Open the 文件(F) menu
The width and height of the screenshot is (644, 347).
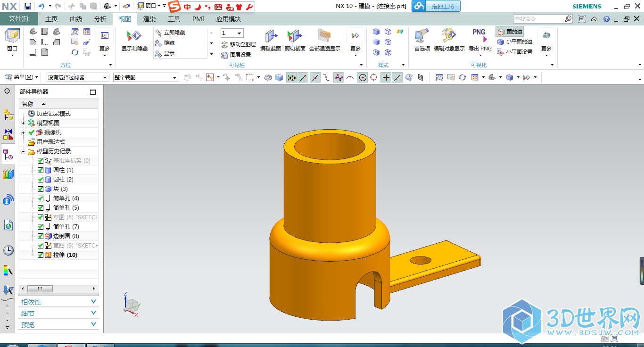[x=19, y=19]
